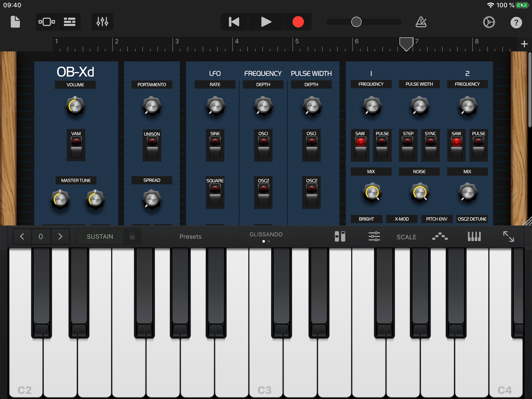Switch to Tracks view icon

click(x=70, y=22)
